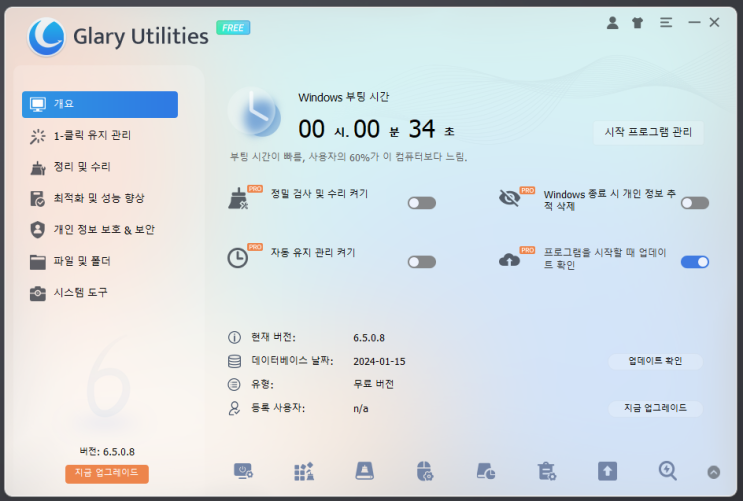Open the skin (shirt) icon
This screenshot has height=501, width=743.
(638, 22)
